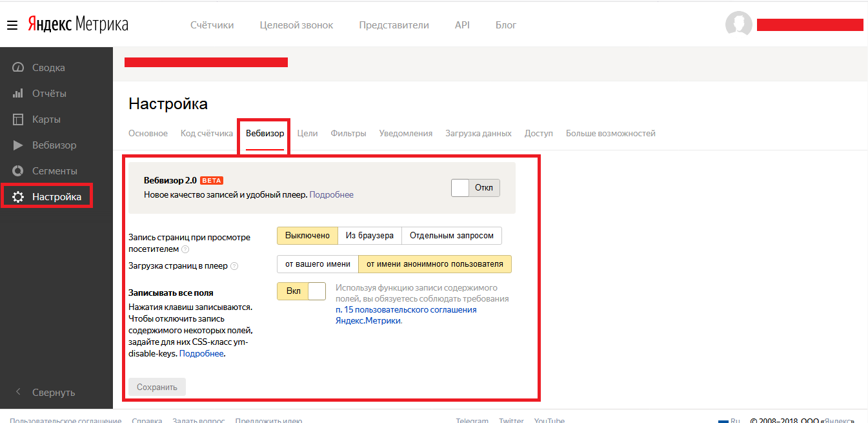Switch to the Код счётчика tab
This screenshot has height=423, width=868.
coord(207,134)
